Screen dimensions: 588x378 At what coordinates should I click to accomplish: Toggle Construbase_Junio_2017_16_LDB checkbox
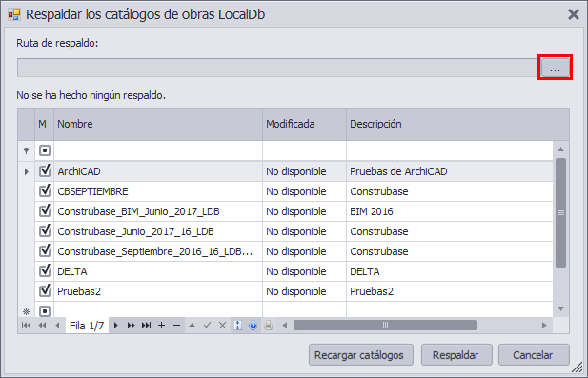[45, 230]
